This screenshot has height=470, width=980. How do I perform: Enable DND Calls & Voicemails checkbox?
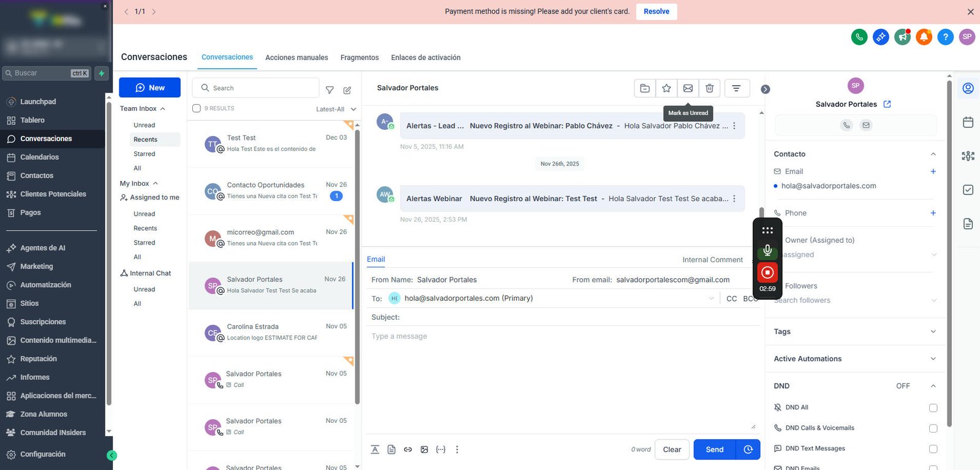(x=933, y=428)
